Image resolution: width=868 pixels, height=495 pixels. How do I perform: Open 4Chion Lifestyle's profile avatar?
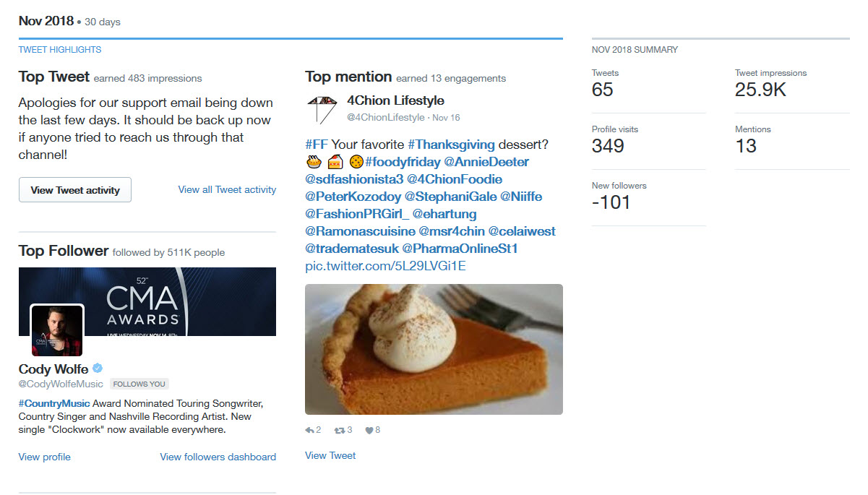[322, 108]
